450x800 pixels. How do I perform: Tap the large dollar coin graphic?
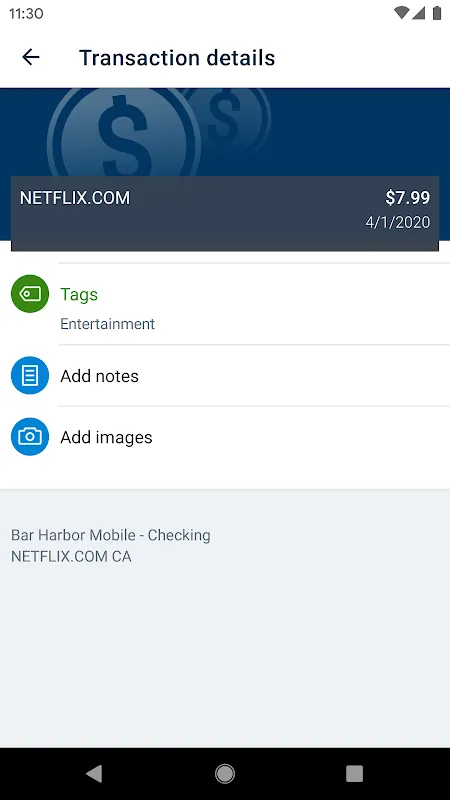[124, 133]
